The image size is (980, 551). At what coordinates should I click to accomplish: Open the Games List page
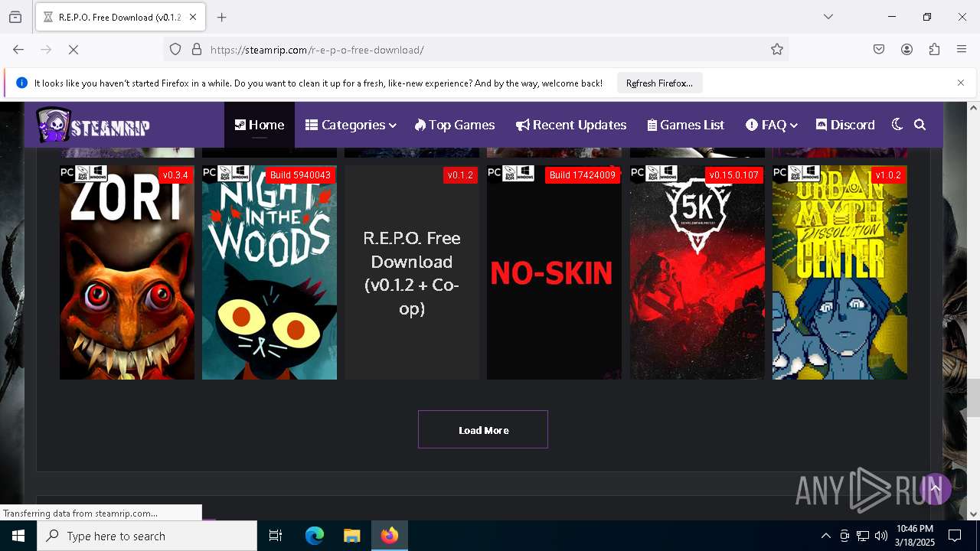click(x=686, y=125)
